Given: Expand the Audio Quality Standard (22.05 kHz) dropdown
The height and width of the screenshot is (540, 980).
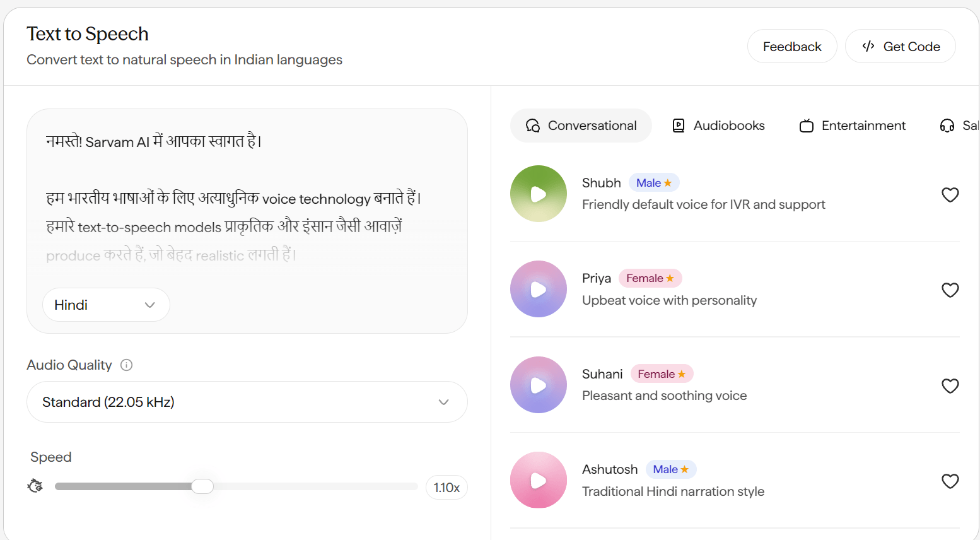Looking at the screenshot, I should (x=247, y=402).
